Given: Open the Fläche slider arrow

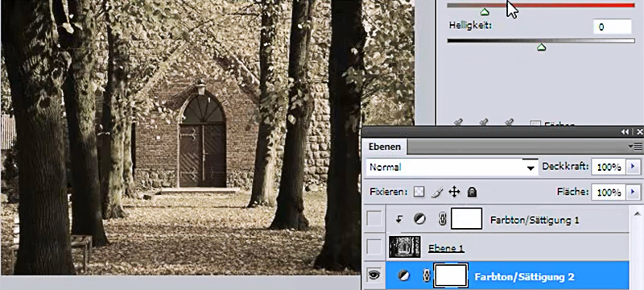Looking at the screenshot, I should pyautogui.click(x=633, y=192).
